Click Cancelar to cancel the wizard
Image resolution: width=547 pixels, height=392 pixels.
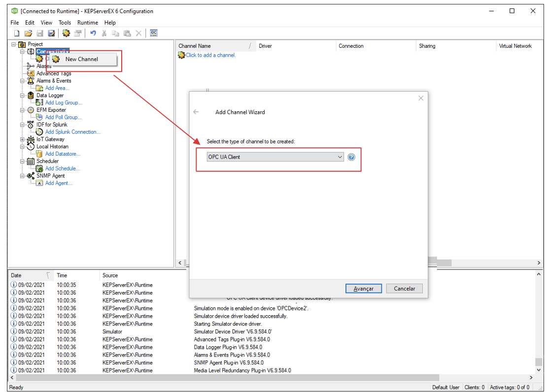tap(404, 289)
